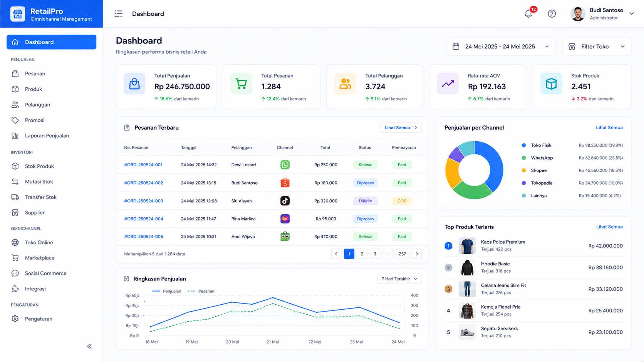This screenshot has height=362, width=644.
Task: Click the Tokopedia purple legend dot
Action: coord(524,183)
